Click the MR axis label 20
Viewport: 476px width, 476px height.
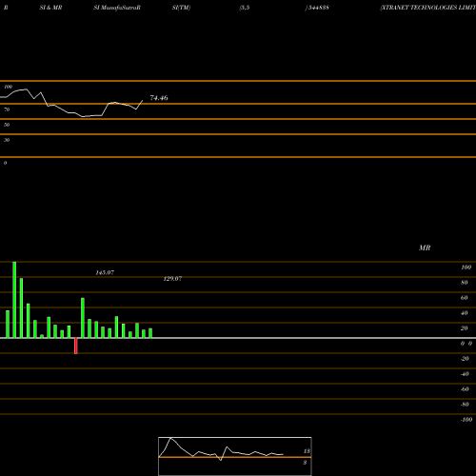coord(465,328)
